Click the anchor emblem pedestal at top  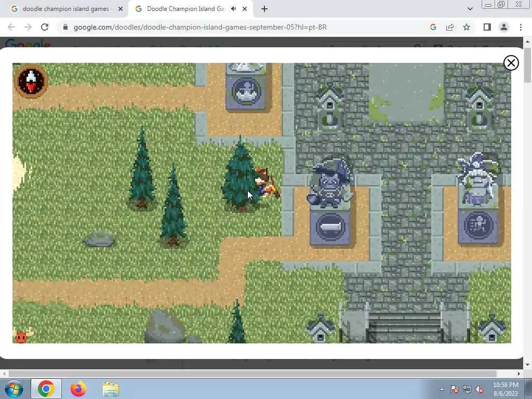[x=246, y=92]
